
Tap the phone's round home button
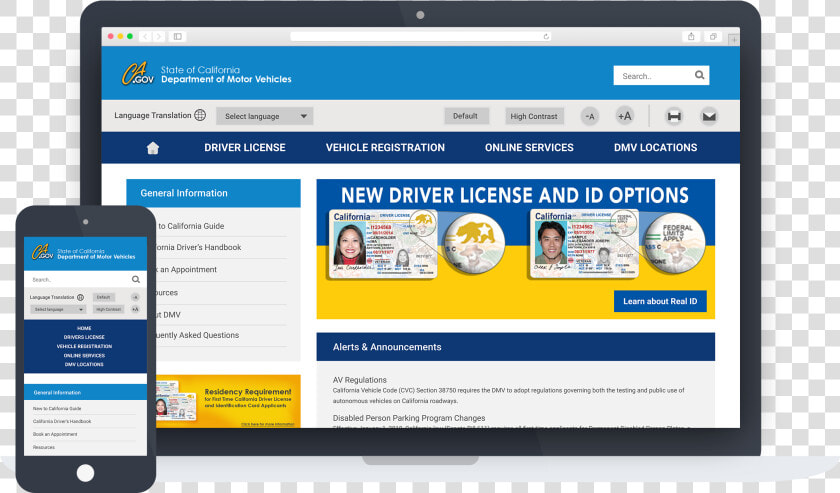[85, 473]
